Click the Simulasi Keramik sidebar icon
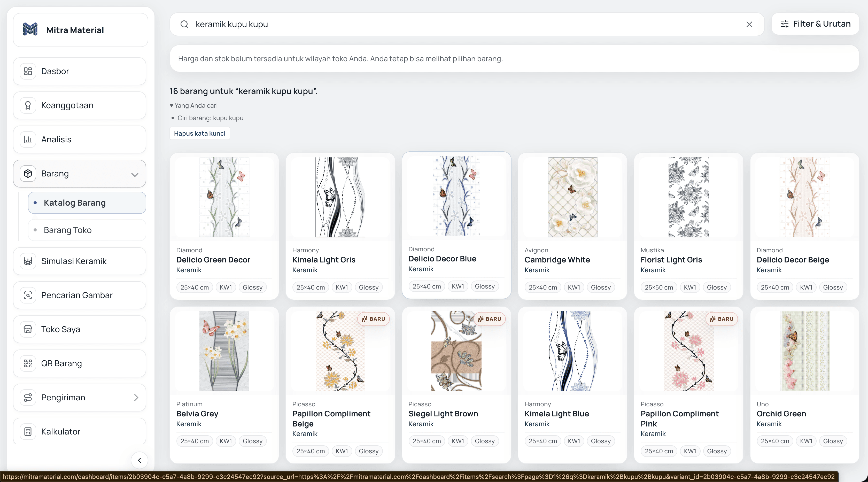The height and width of the screenshot is (482, 868). click(28, 261)
